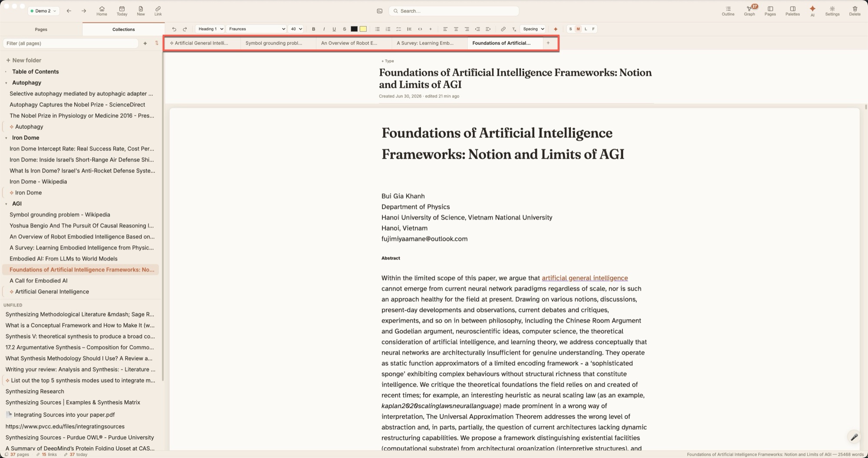The image size is (868, 458).
Task: Open the font size 40 dropdown
Action: (x=296, y=29)
